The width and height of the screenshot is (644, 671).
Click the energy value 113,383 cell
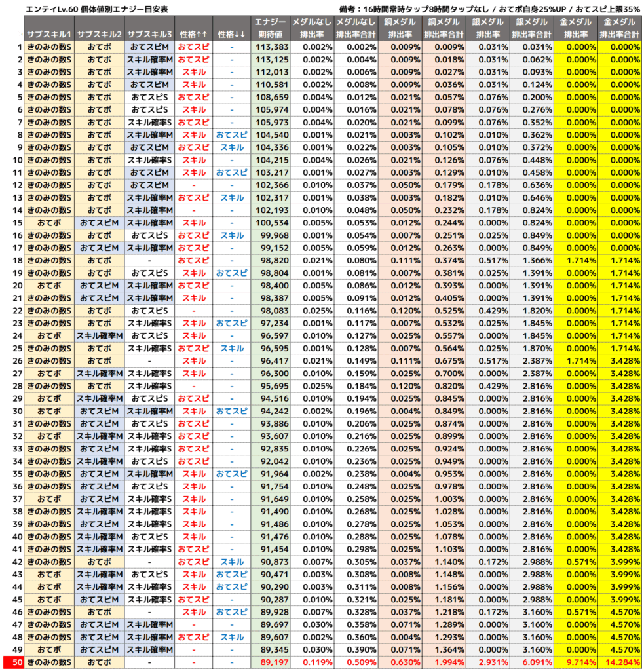click(270, 47)
